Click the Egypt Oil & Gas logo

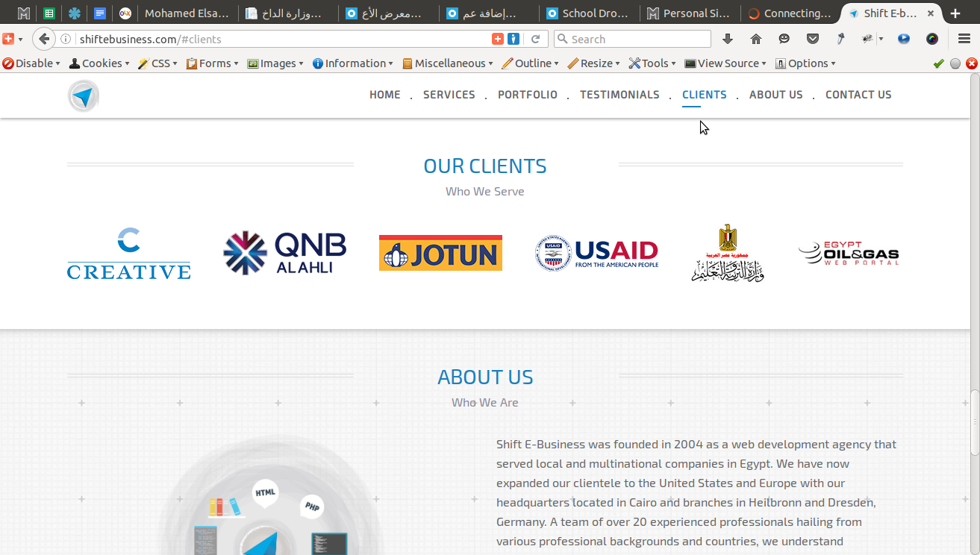[849, 254]
